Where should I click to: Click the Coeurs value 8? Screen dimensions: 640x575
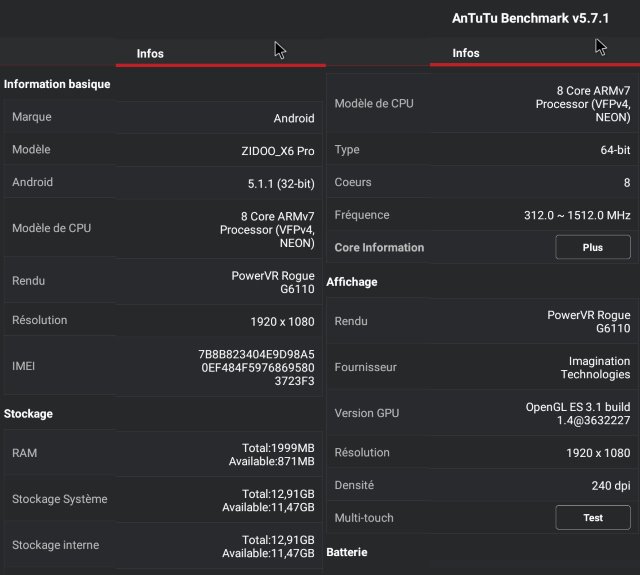point(627,182)
